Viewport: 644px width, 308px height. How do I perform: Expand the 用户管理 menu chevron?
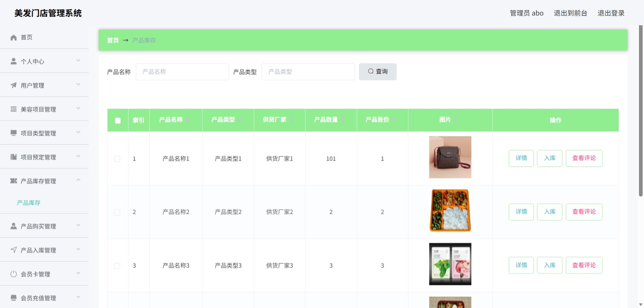coord(78,84)
